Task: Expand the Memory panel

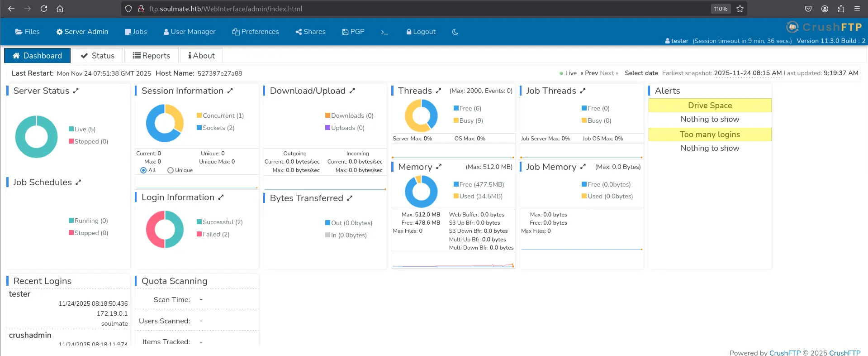Action: pos(439,167)
